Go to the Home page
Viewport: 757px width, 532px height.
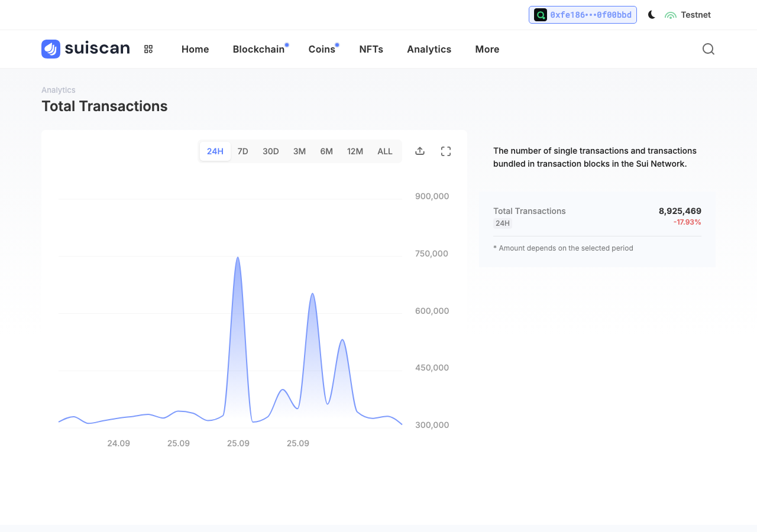195,49
